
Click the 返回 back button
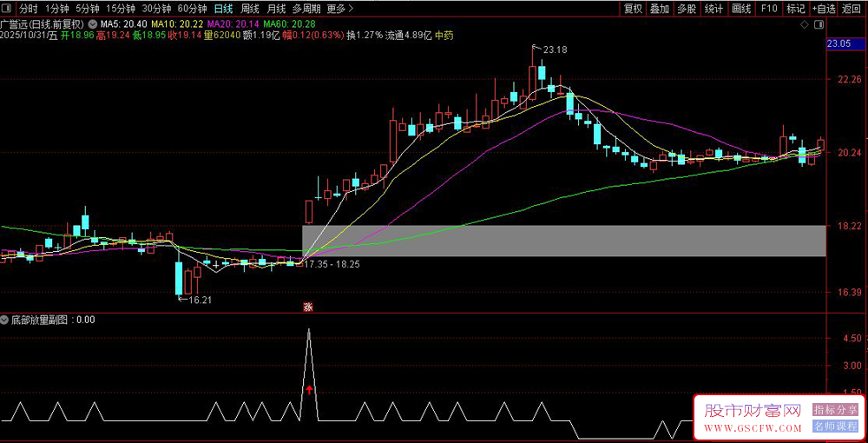point(852,9)
